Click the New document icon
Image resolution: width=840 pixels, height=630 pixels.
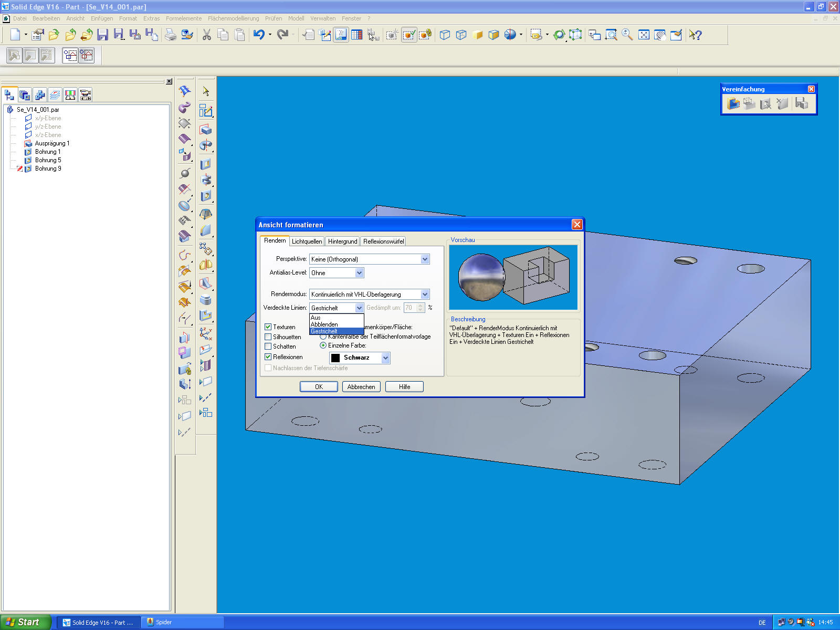(x=15, y=35)
